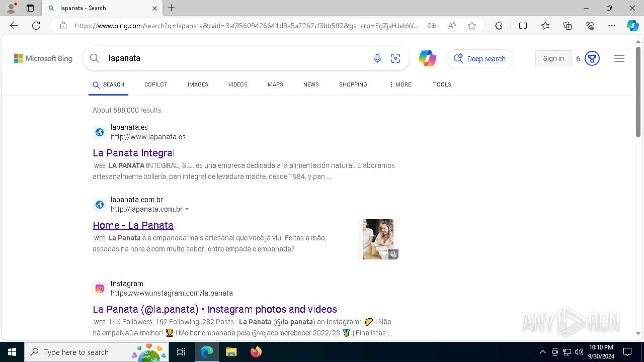Expand the MORE dropdown menu
The height and width of the screenshot is (362, 644).
click(x=400, y=84)
